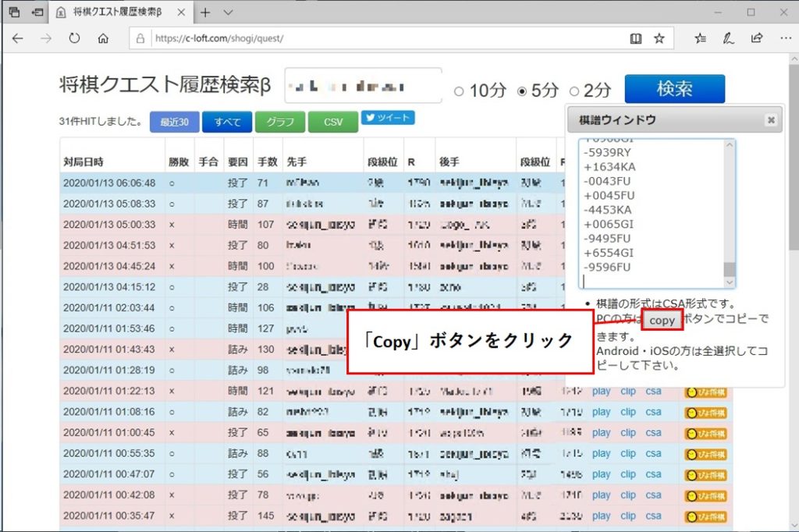799x532 pixels.
Task: Select the 2分 radio button
Action: tap(574, 91)
